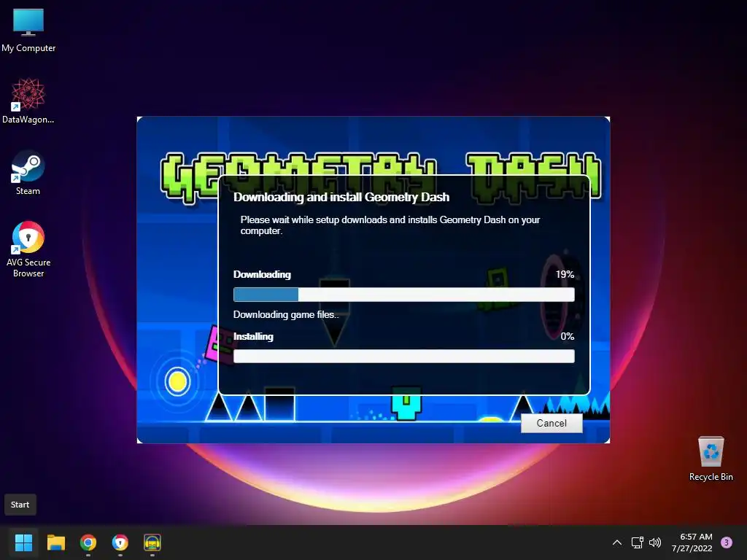747x560 pixels.
Task: Cancel the Geometry Dash installation
Action: pos(551,423)
